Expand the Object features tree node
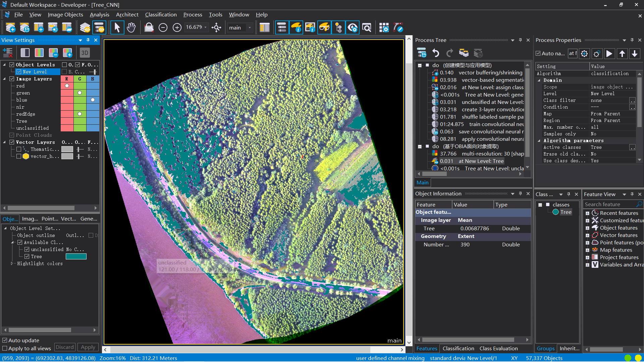 tap(587, 228)
